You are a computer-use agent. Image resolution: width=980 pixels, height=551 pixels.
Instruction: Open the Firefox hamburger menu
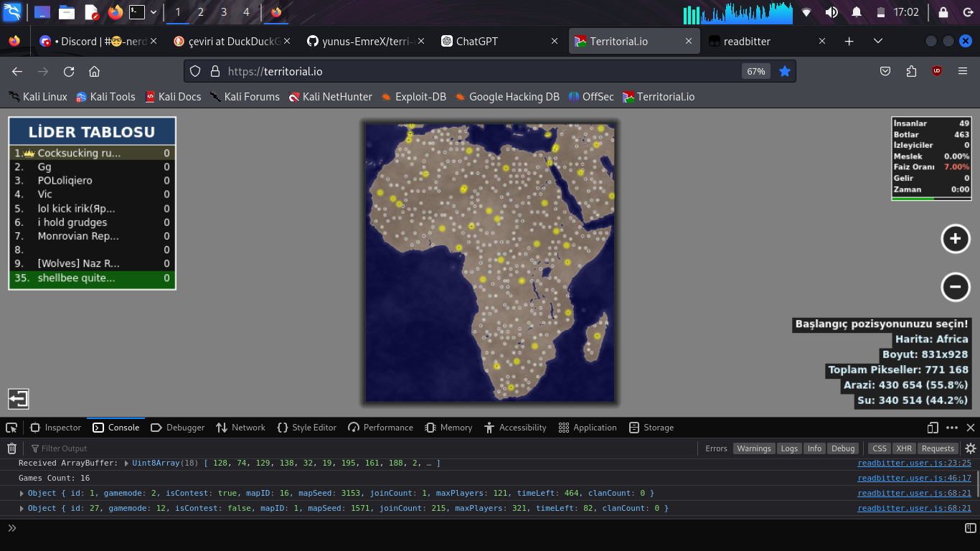(x=963, y=71)
